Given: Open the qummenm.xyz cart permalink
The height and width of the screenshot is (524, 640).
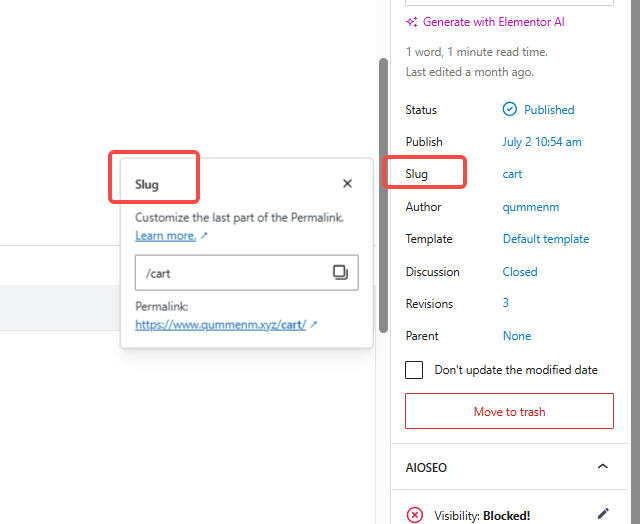Looking at the screenshot, I should pyautogui.click(x=221, y=325).
